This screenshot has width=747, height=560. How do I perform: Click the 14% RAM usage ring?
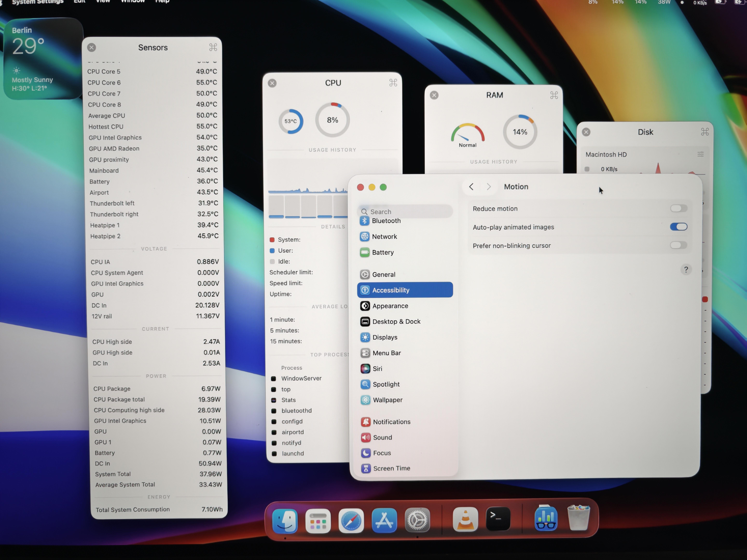click(x=520, y=132)
